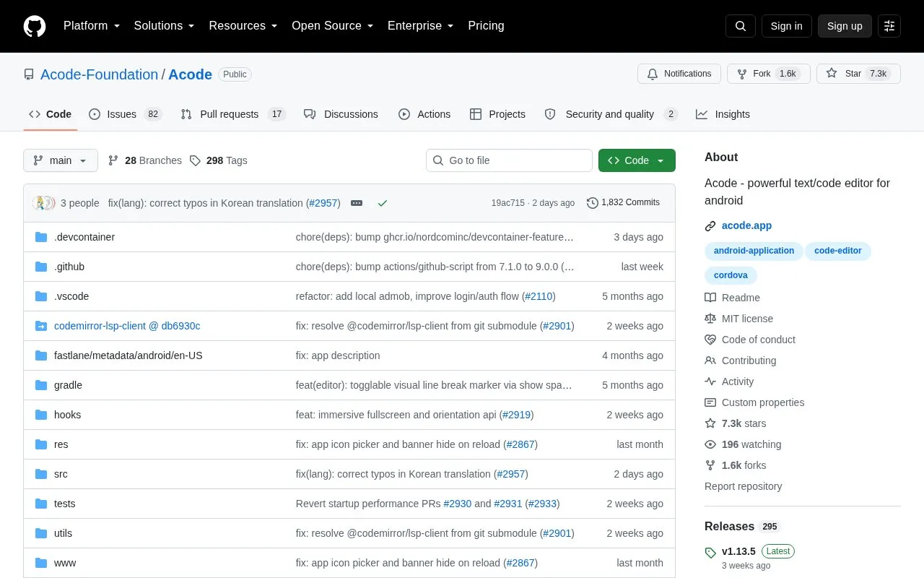Select the cordova topic tag
The width and height of the screenshot is (924, 578).
[731, 275]
